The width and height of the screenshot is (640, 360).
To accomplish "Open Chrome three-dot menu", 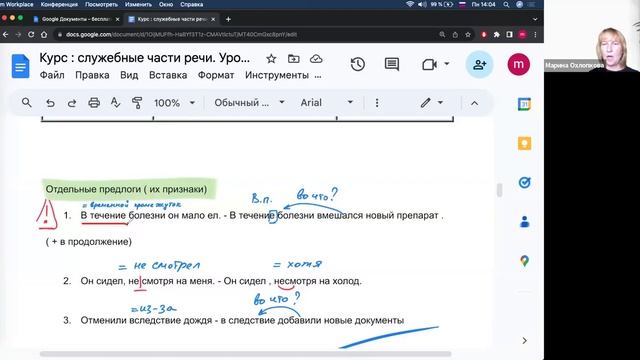I will pos(535,35).
